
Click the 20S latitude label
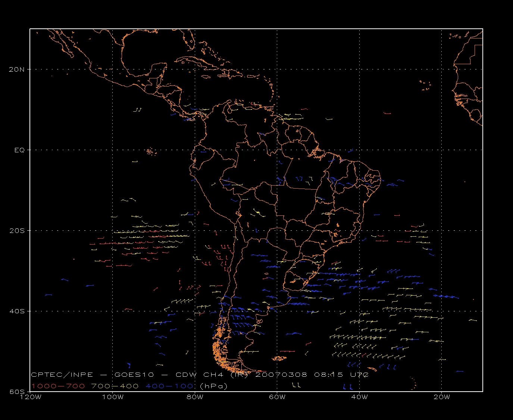17,231
